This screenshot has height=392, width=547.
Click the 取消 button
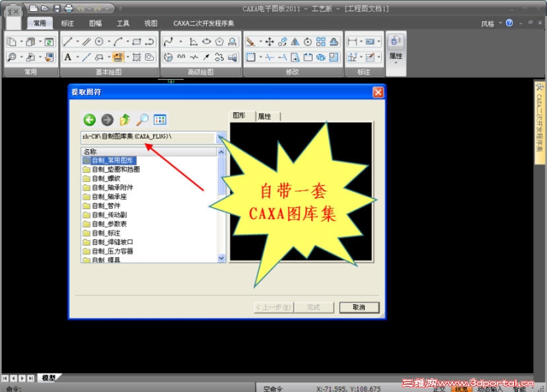pos(359,307)
